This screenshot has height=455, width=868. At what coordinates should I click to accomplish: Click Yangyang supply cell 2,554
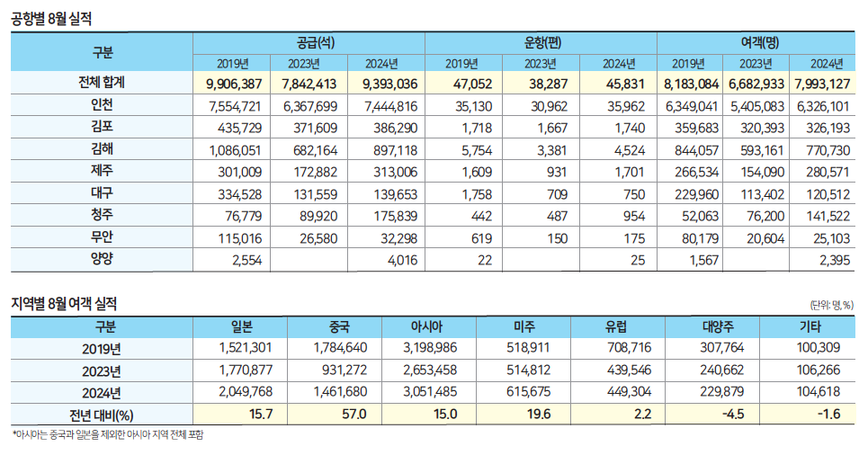click(246, 261)
